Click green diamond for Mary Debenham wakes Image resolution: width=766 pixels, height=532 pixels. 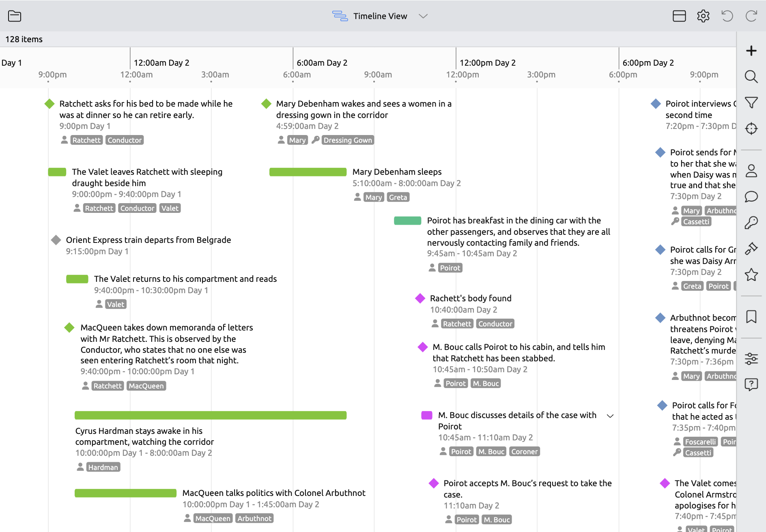[x=266, y=104]
